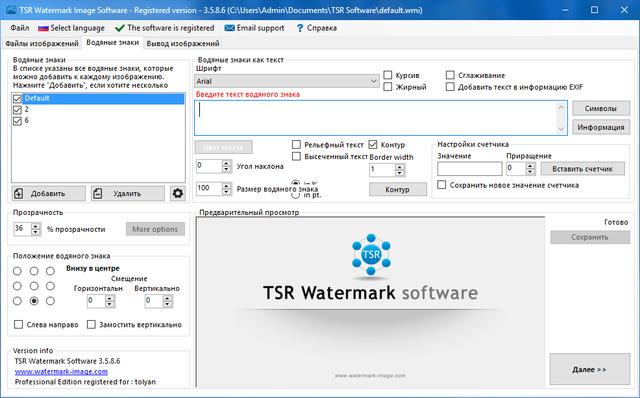Screen dimensions: 640x398
Task: Click the Значение counter input field
Action: 469,169
